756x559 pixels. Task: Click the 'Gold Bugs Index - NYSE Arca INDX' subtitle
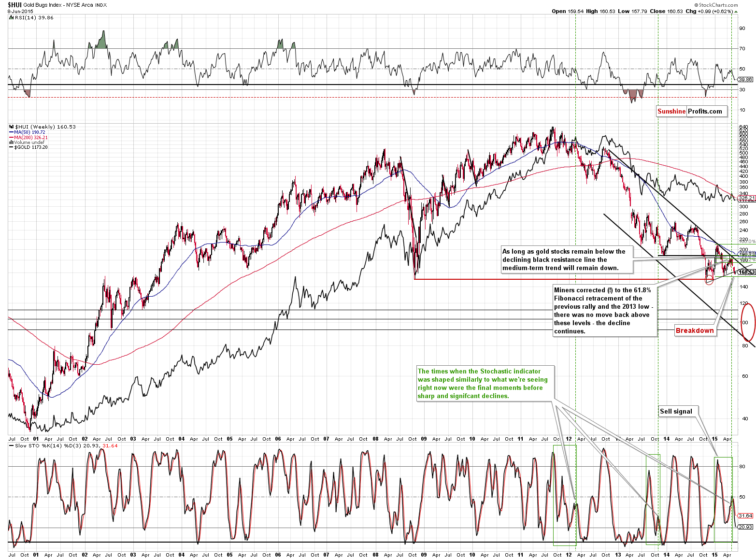(x=65, y=5)
